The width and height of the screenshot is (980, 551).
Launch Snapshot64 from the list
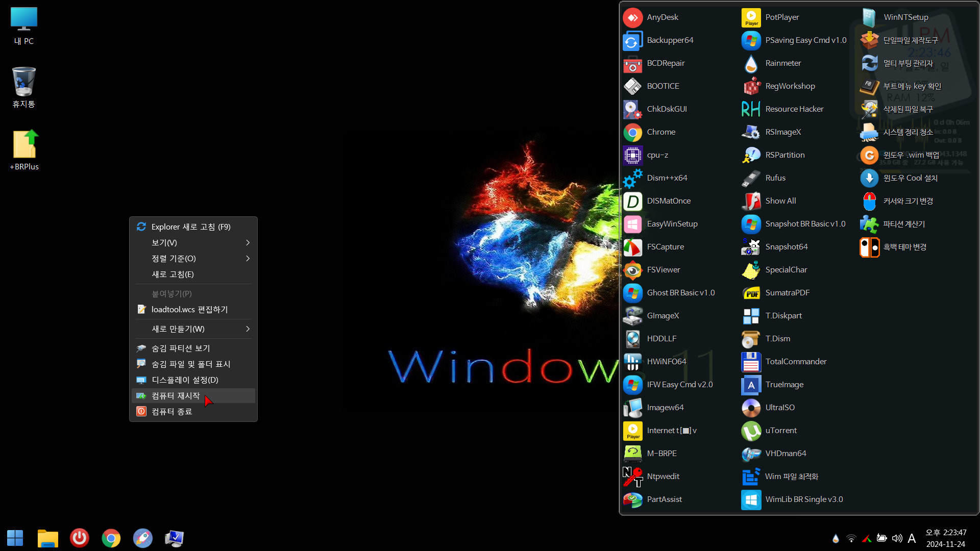coord(775,247)
